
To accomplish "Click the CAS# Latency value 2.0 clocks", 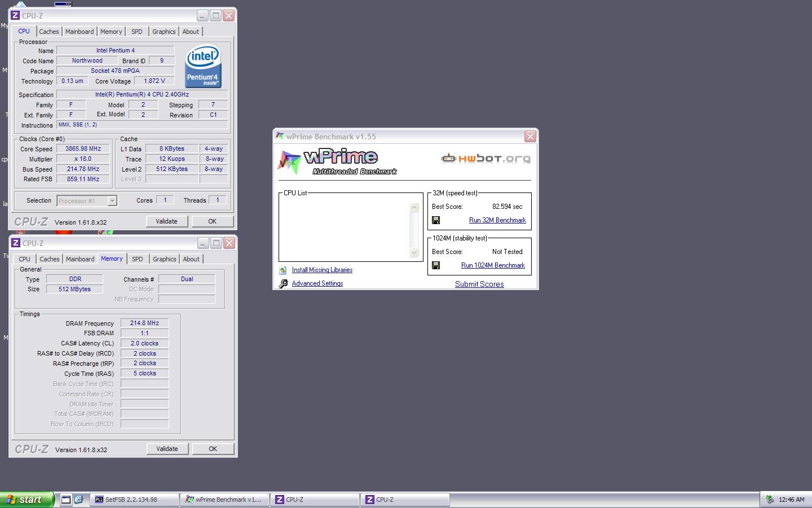I will point(145,343).
